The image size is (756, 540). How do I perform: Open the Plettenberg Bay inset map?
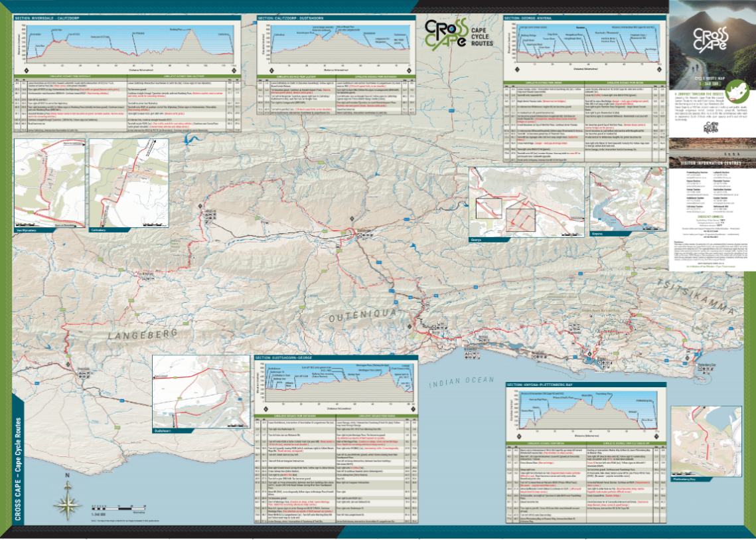click(x=706, y=441)
